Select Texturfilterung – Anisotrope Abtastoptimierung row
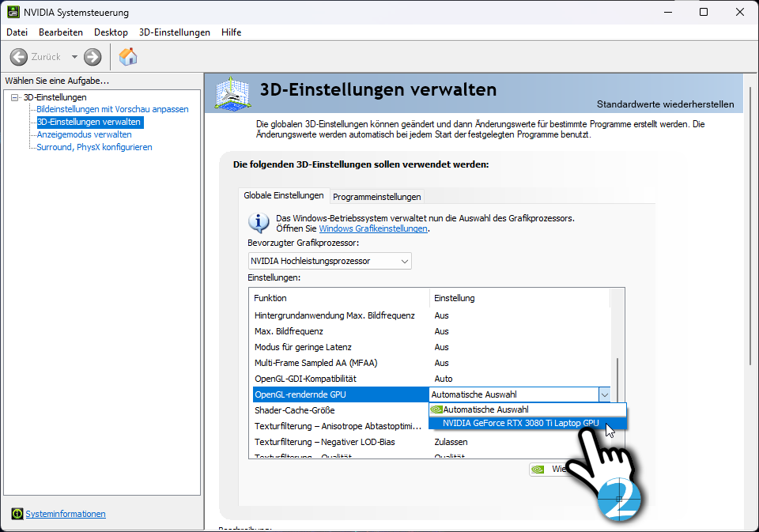759x532 pixels. coord(341,426)
